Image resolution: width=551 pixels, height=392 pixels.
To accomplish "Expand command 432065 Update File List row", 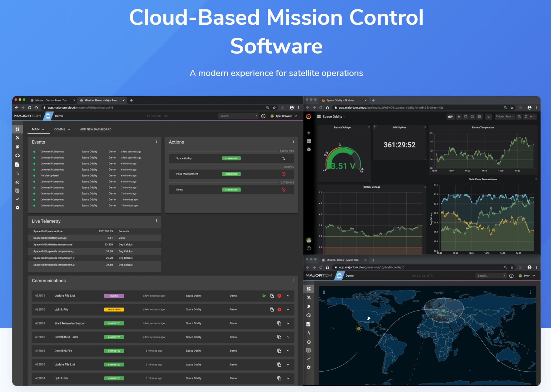I will click(x=288, y=365).
